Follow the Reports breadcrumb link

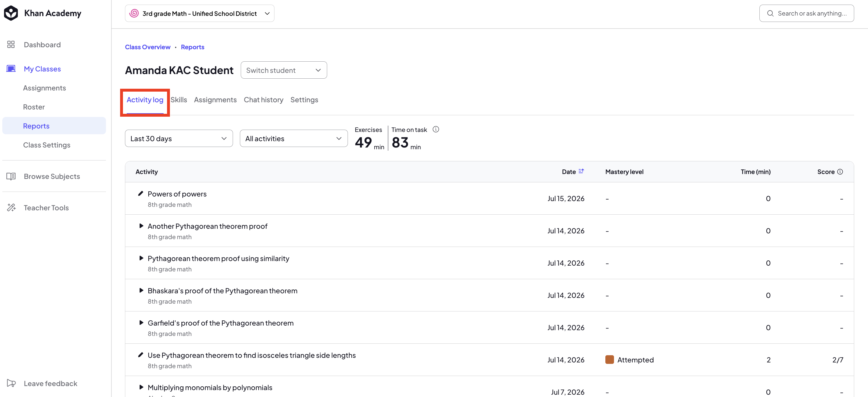pyautogui.click(x=192, y=47)
